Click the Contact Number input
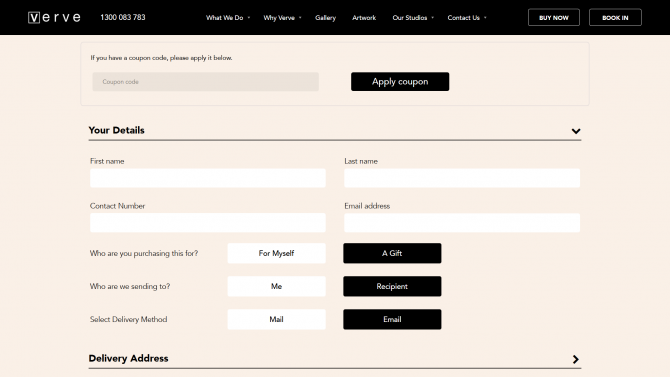The width and height of the screenshot is (670, 377). [x=208, y=223]
